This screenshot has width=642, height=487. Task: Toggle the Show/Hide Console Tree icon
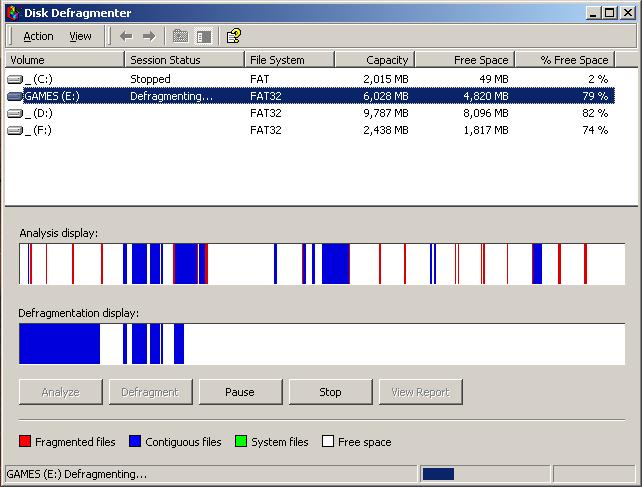click(x=204, y=36)
